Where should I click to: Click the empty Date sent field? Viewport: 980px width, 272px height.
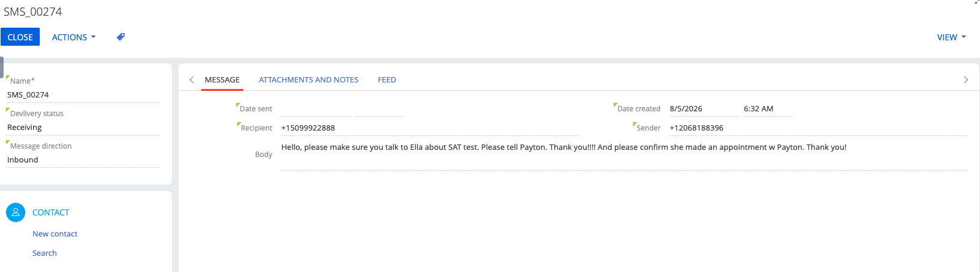pos(315,109)
